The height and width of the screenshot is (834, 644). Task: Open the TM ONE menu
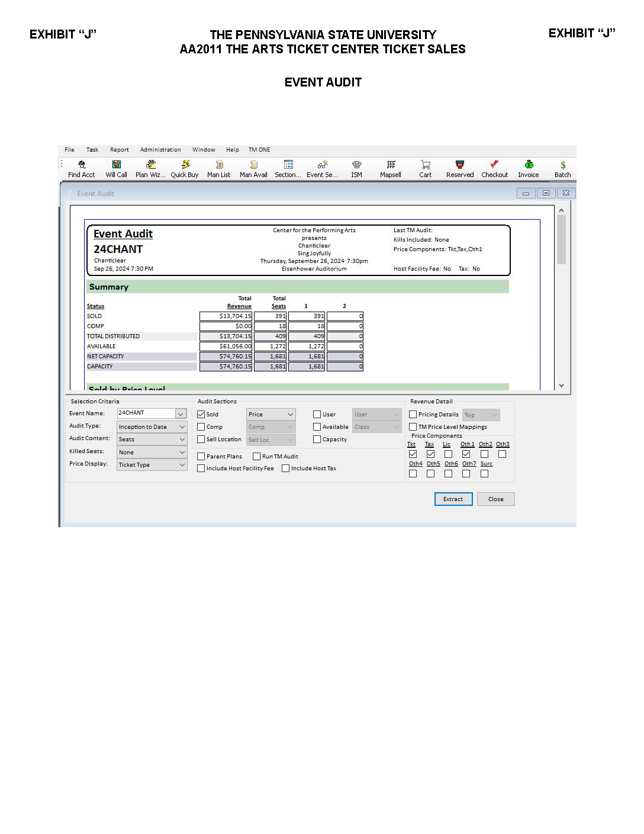pos(259,150)
